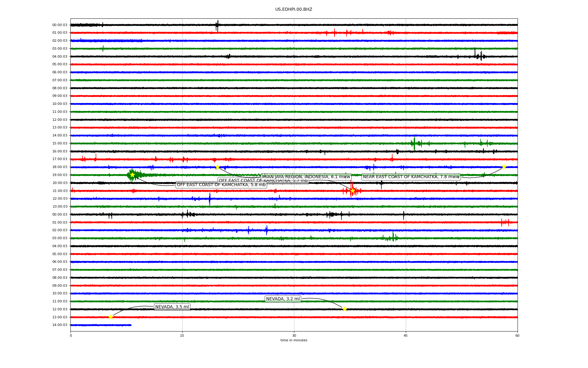Click the 60 tick on the time axis

[x=517, y=335]
